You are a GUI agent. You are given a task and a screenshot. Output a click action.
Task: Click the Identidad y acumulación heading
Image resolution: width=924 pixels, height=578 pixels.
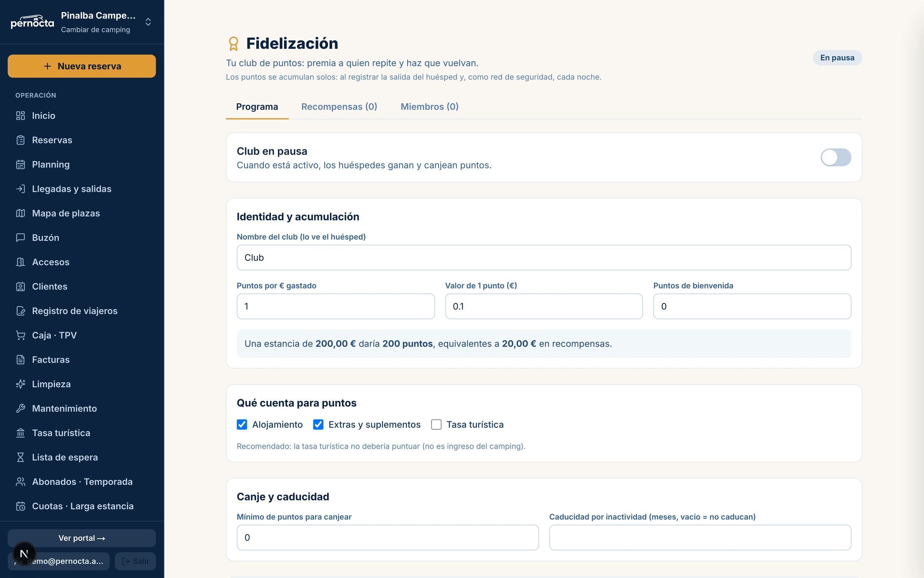(298, 217)
